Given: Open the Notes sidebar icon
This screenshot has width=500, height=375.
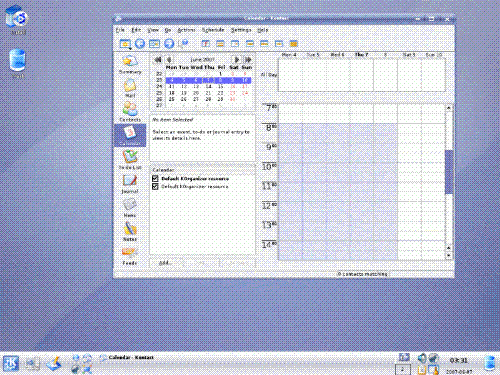Looking at the screenshot, I should [x=130, y=231].
